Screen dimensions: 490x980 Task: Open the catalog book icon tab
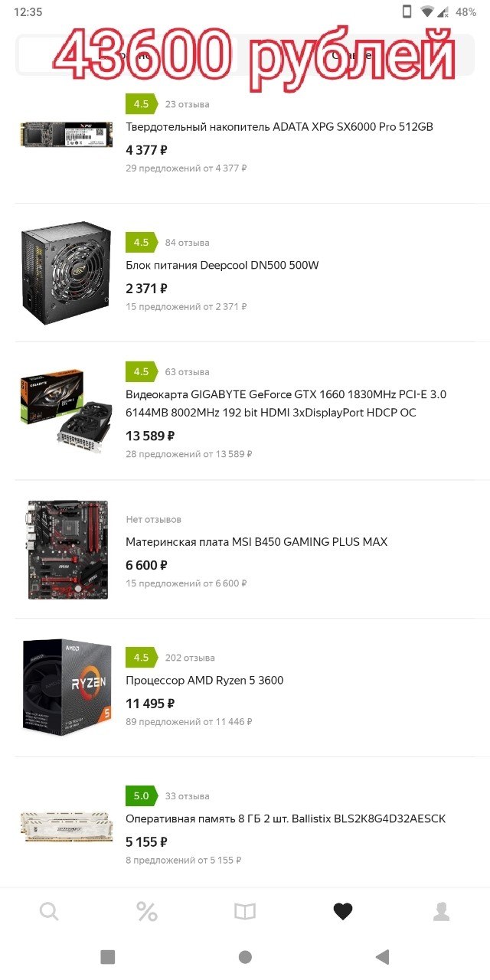245,911
